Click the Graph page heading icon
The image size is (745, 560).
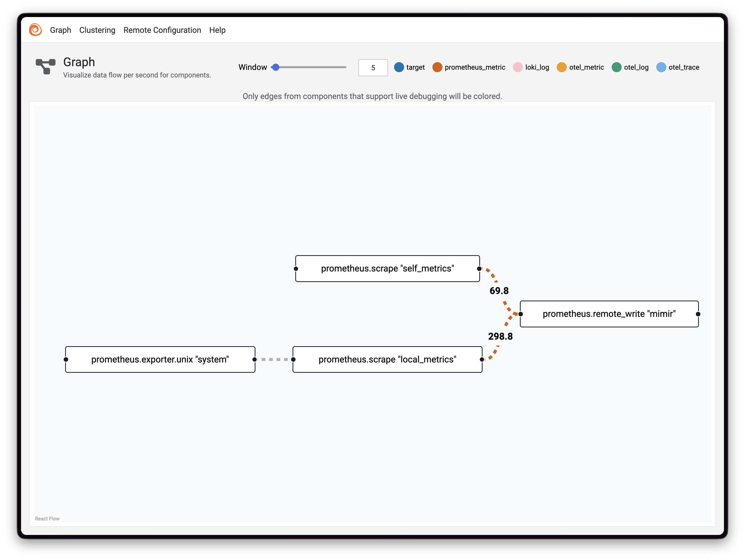pyautogui.click(x=45, y=66)
